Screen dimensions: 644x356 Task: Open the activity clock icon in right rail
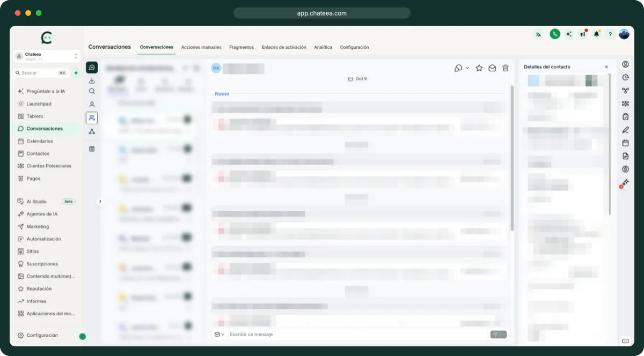click(625, 77)
